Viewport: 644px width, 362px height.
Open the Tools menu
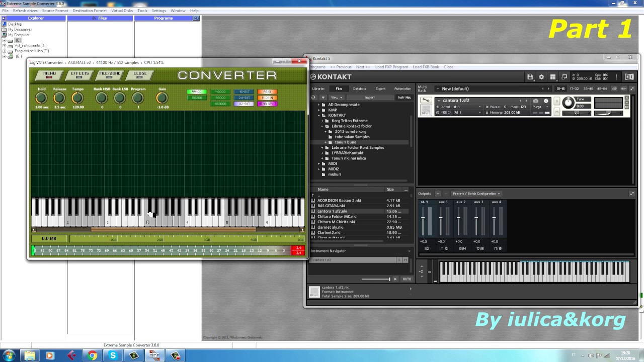tap(142, 11)
